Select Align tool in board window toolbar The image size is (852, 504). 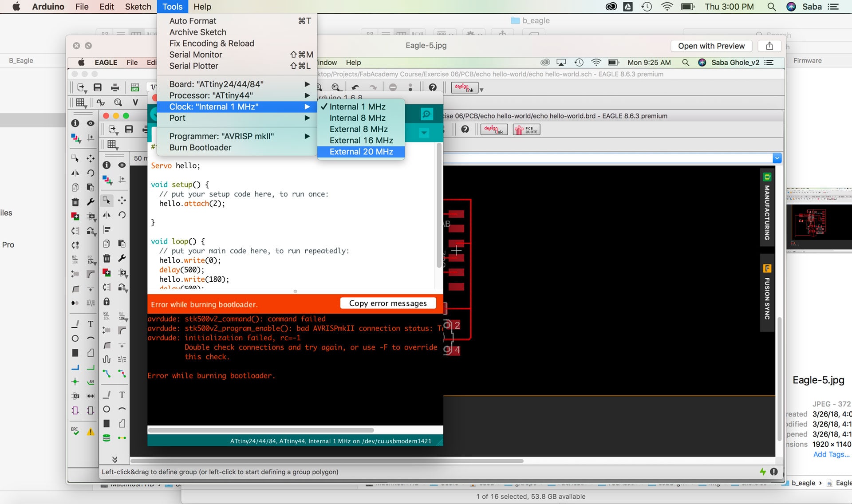coord(106,230)
